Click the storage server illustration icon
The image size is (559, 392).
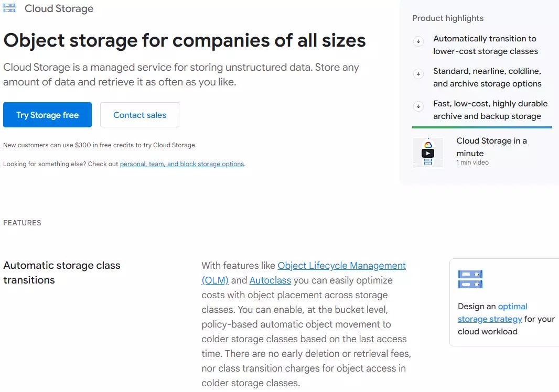coord(470,279)
